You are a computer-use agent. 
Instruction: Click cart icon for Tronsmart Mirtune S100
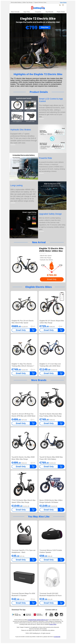61,560
